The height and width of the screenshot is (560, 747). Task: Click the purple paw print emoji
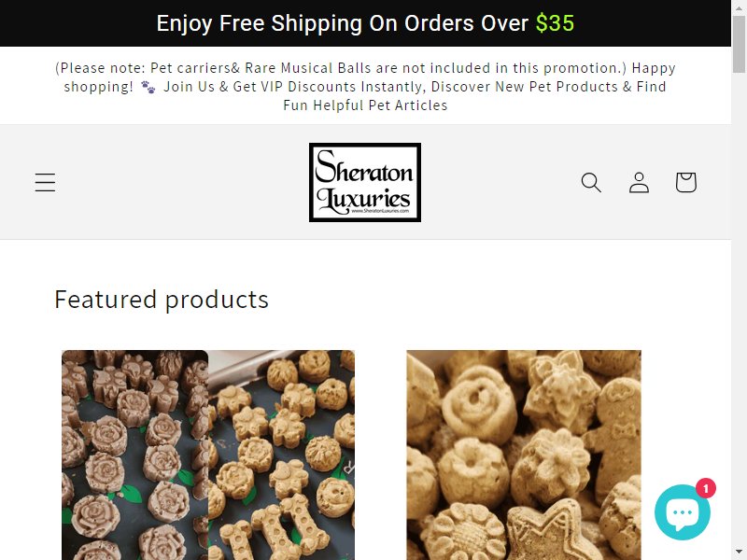point(148,87)
